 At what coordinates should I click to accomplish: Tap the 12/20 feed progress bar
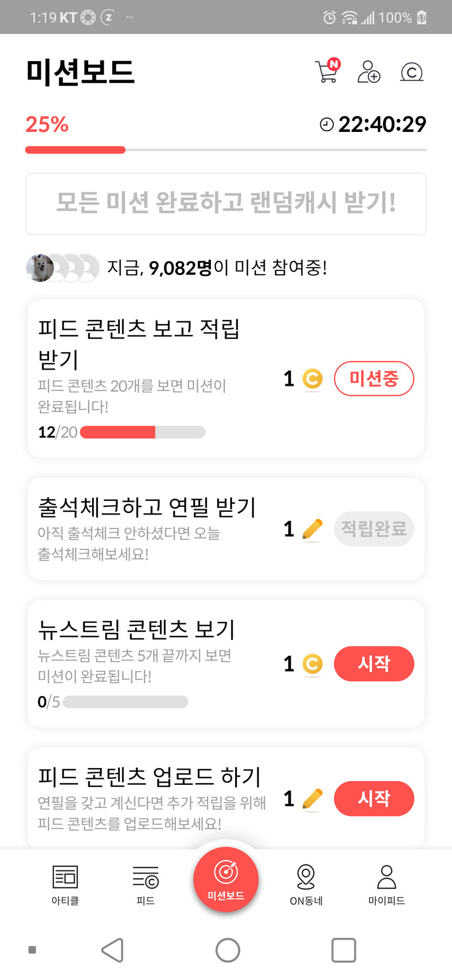(143, 432)
